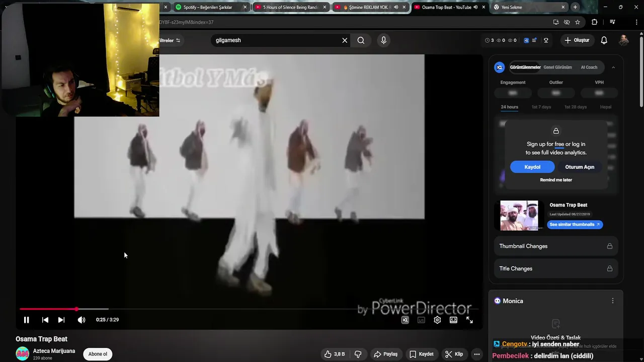Open a new browser tab
Viewport: 644px width, 362px height.
click(x=575, y=7)
